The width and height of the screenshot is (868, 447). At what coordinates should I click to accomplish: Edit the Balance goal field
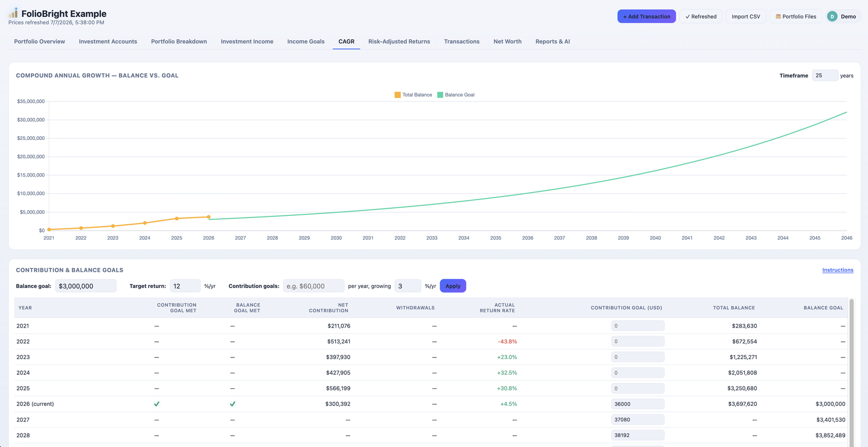[86, 286]
